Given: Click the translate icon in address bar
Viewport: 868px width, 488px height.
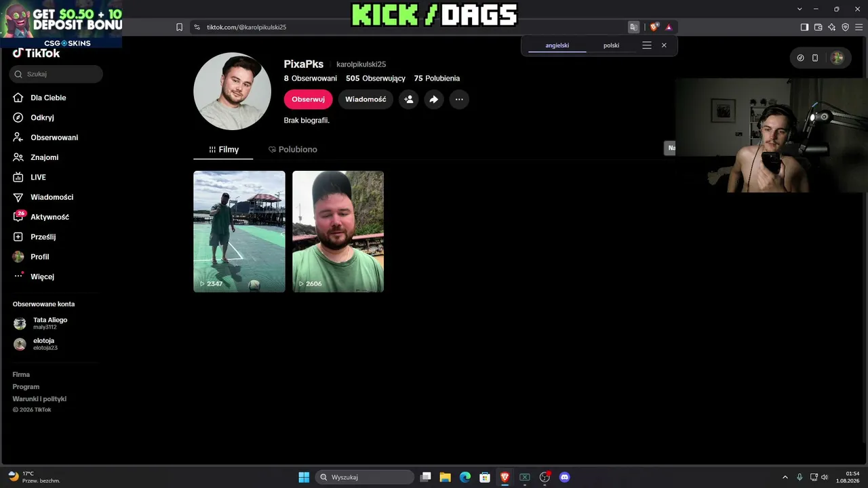Looking at the screenshot, I should tap(633, 27).
